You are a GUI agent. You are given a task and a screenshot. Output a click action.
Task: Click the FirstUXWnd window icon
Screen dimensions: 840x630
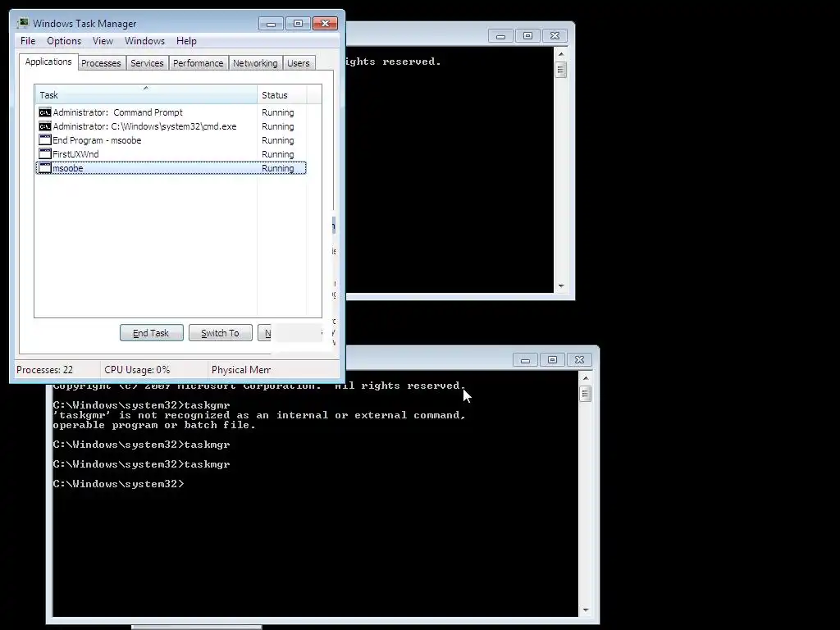pyautogui.click(x=45, y=154)
